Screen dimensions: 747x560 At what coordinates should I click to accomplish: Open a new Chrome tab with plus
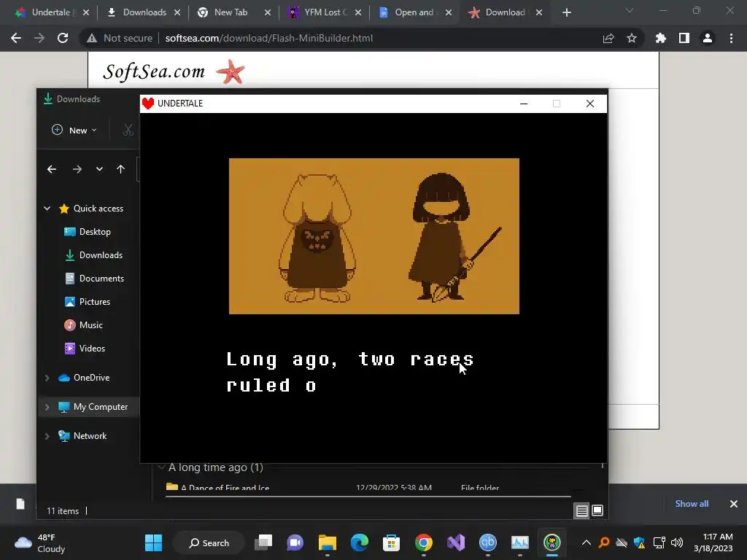click(566, 12)
